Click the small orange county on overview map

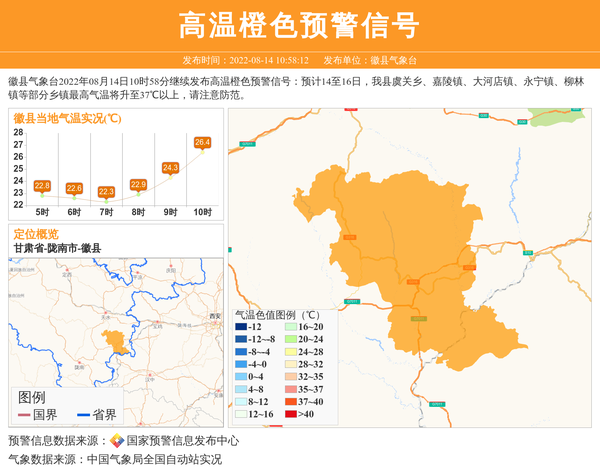click(x=117, y=341)
